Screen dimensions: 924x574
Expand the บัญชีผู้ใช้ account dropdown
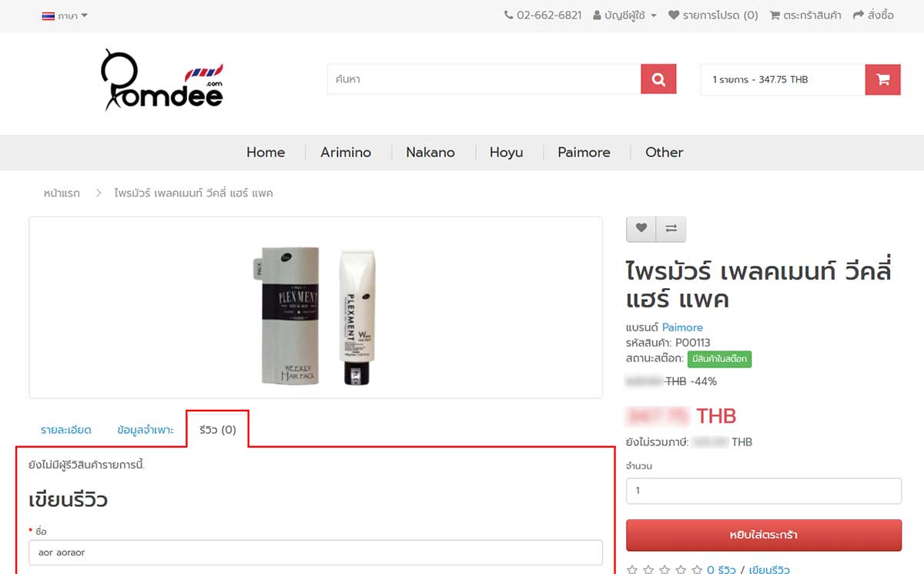point(624,15)
